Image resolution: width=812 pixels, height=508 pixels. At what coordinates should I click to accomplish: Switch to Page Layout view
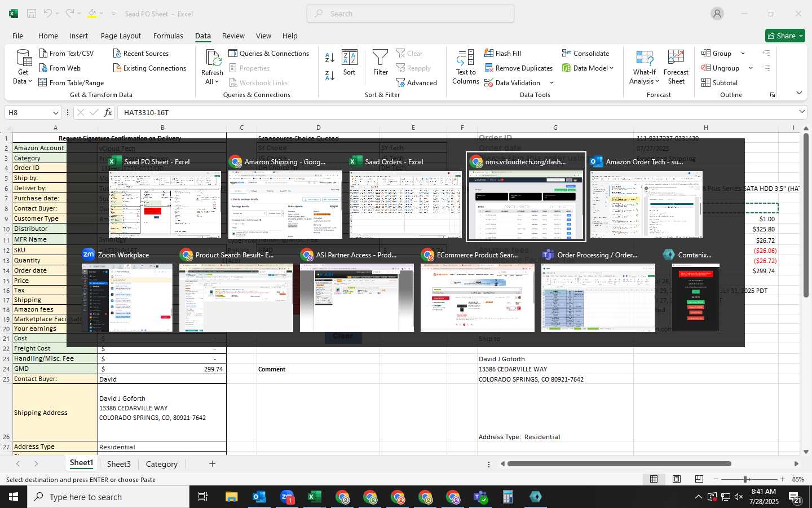click(x=676, y=479)
